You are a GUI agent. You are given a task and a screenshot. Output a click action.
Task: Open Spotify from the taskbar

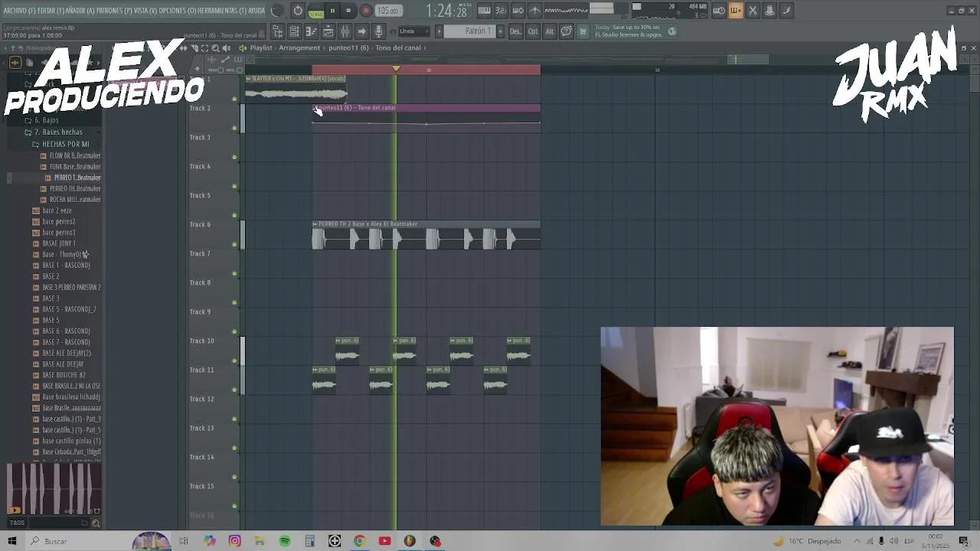[285, 541]
